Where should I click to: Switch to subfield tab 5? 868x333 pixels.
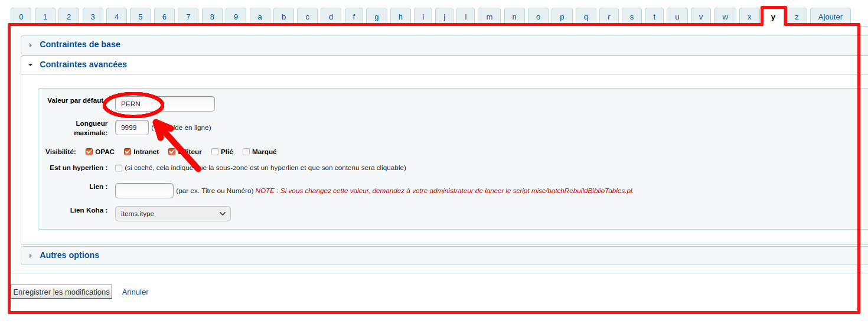(x=141, y=17)
